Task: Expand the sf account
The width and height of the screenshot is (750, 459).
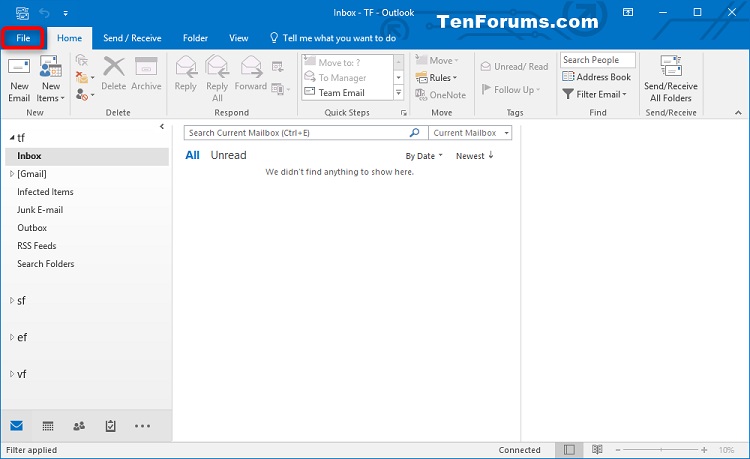Action: (12, 301)
